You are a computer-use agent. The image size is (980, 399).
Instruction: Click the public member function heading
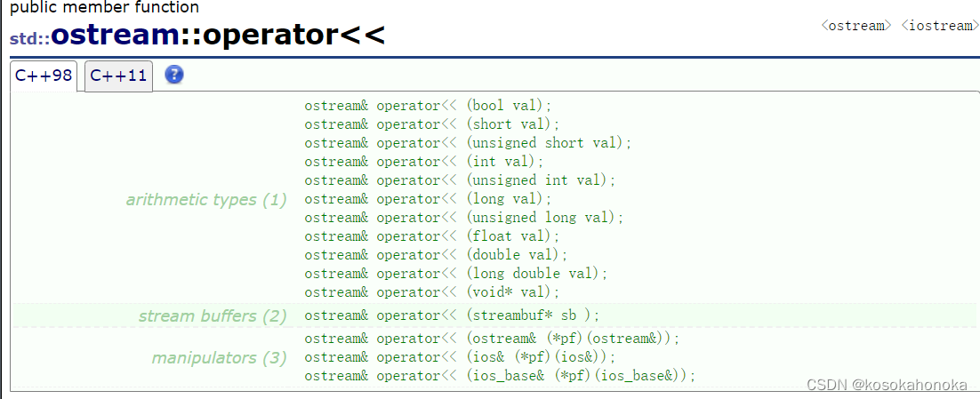[x=105, y=8]
